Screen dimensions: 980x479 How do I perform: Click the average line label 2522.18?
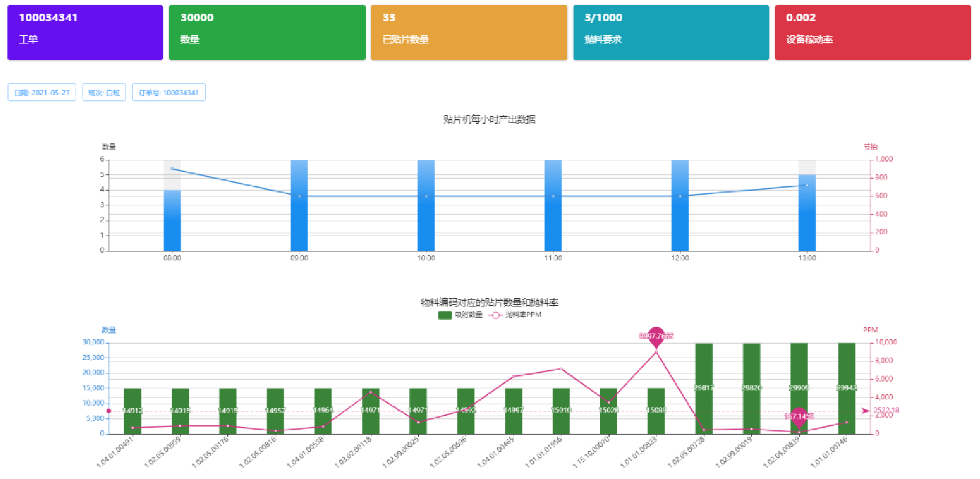886,410
